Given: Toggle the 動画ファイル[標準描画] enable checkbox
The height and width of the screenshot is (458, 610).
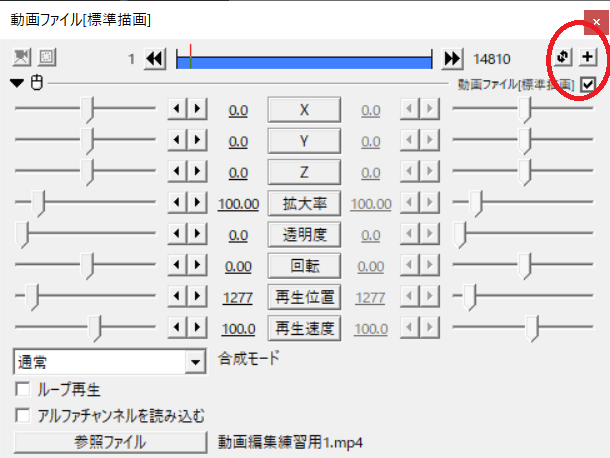Looking at the screenshot, I should [587, 84].
